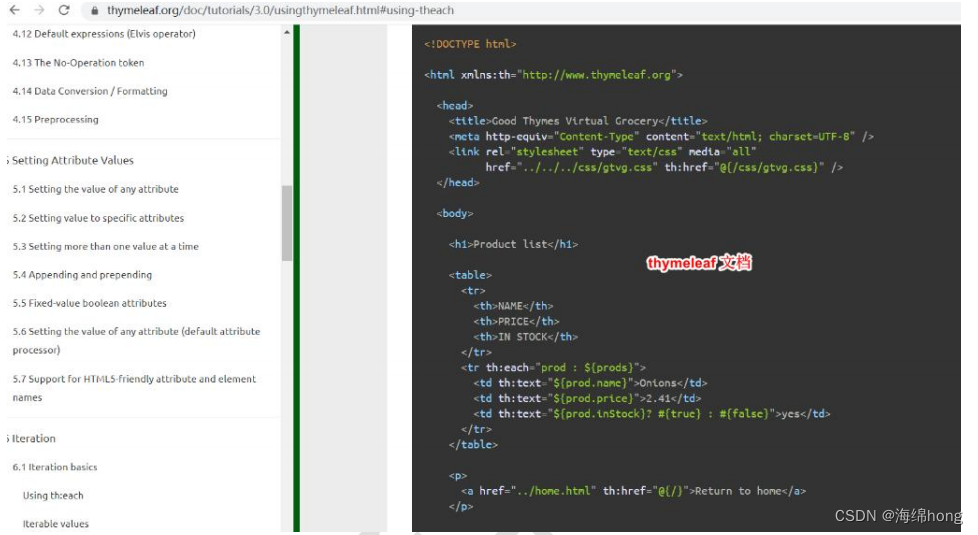Click the th:href="@{/css/gtvg.css}" line
Image resolution: width=978 pixels, height=535 pixels.
(x=664, y=167)
